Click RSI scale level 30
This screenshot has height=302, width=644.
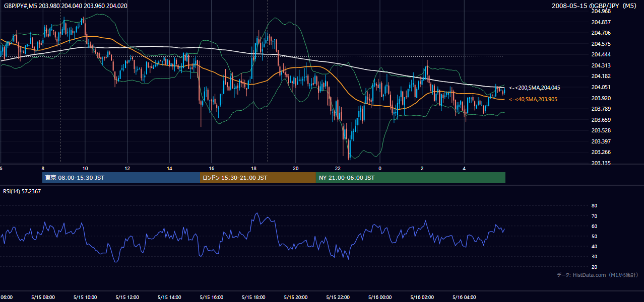click(594, 256)
